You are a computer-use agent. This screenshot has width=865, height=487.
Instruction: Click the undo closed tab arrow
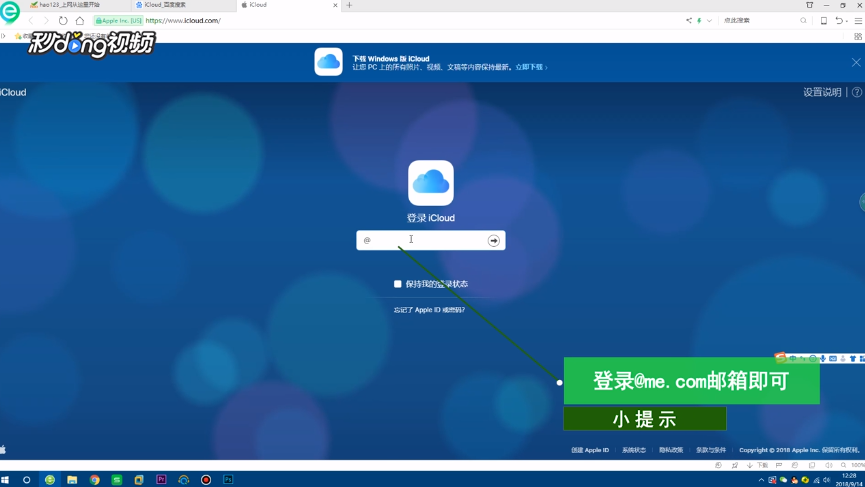[x=839, y=20]
